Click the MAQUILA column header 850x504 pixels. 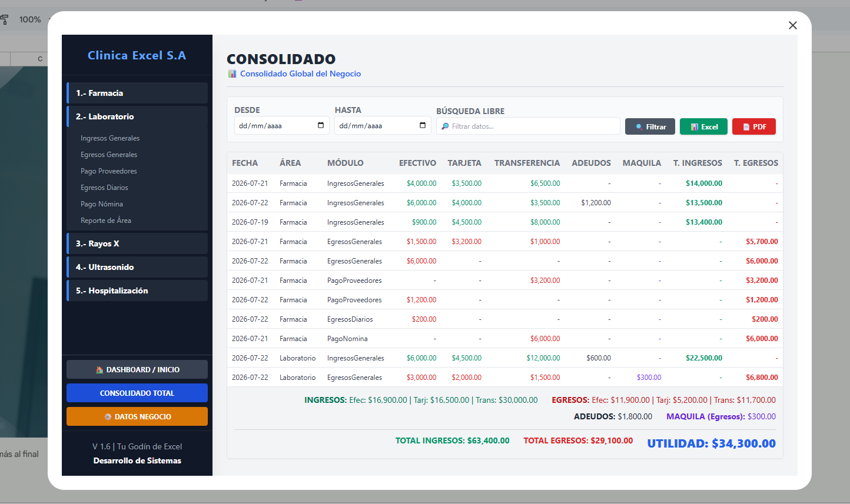[642, 163]
